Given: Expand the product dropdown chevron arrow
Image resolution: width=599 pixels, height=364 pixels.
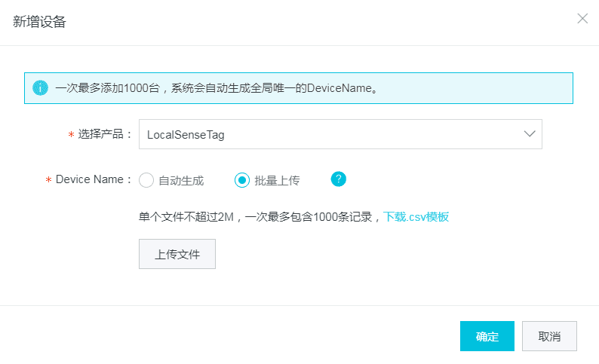Looking at the screenshot, I should click(530, 134).
